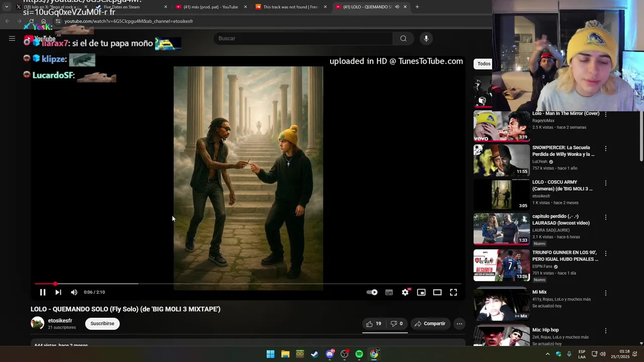Like the video with thumbs up
Viewport: 644px width, 362px height.
pos(373,324)
